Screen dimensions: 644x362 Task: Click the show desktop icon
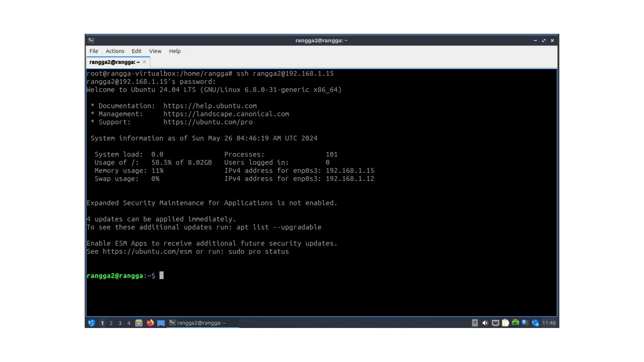tap(161, 323)
